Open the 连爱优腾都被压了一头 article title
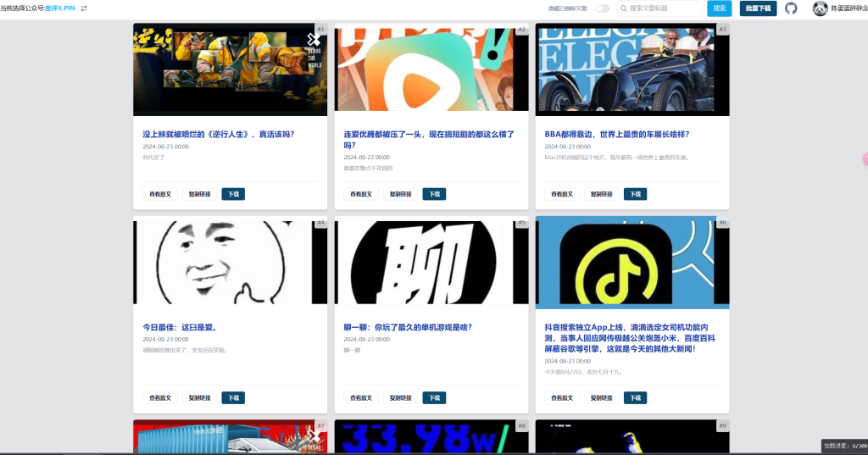 [x=429, y=140]
